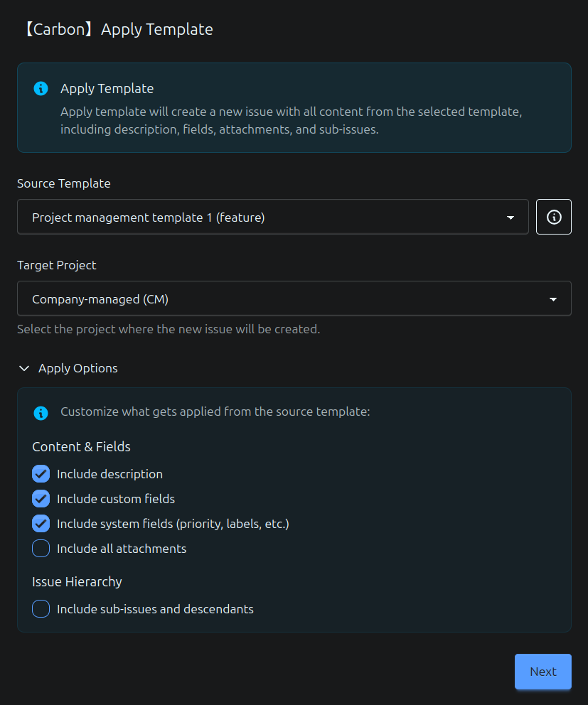
Task: Open the Source Template dropdown
Action: [272, 217]
